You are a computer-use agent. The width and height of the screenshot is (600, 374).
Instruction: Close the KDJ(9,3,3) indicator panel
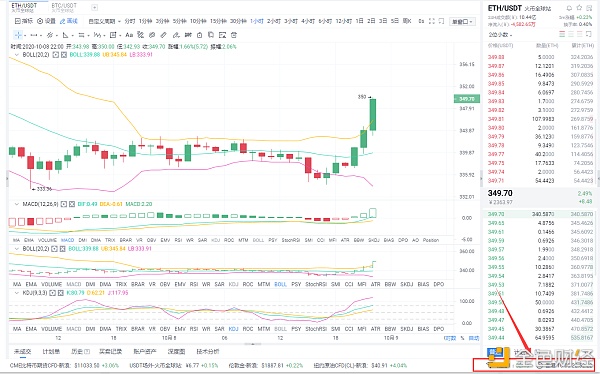(x=62, y=293)
